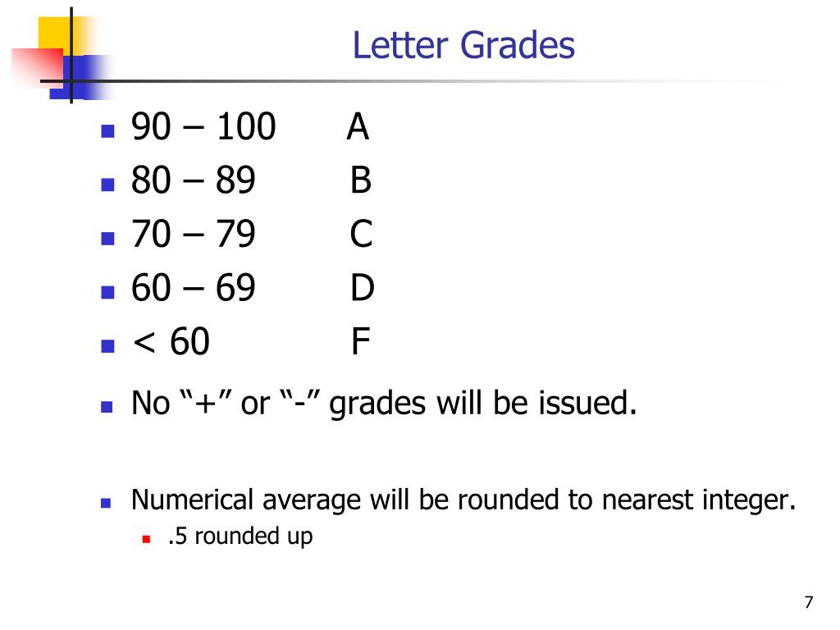The image size is (840, 630).
Task: Click the blue bullet next to 90 – 100
Action: (107, 131)
